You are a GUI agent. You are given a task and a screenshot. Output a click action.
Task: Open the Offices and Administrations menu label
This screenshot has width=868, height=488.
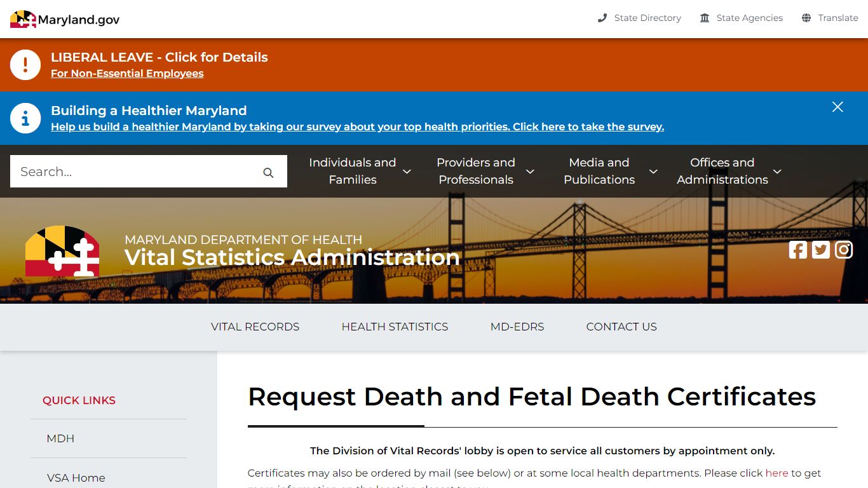coord(722,171)
